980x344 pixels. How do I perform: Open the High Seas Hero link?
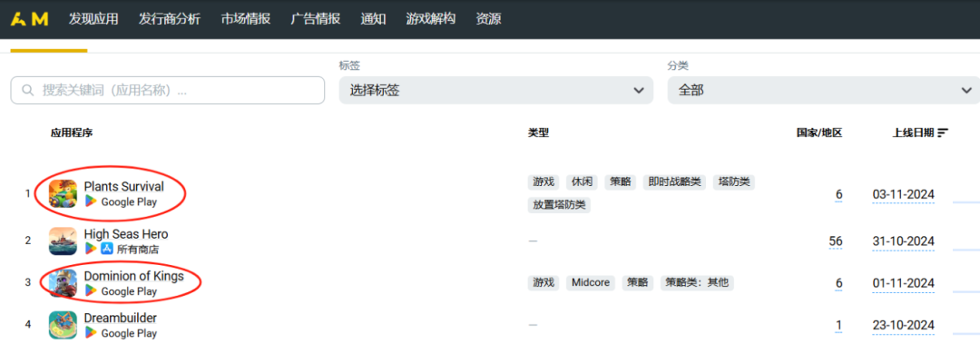point(126,234)
